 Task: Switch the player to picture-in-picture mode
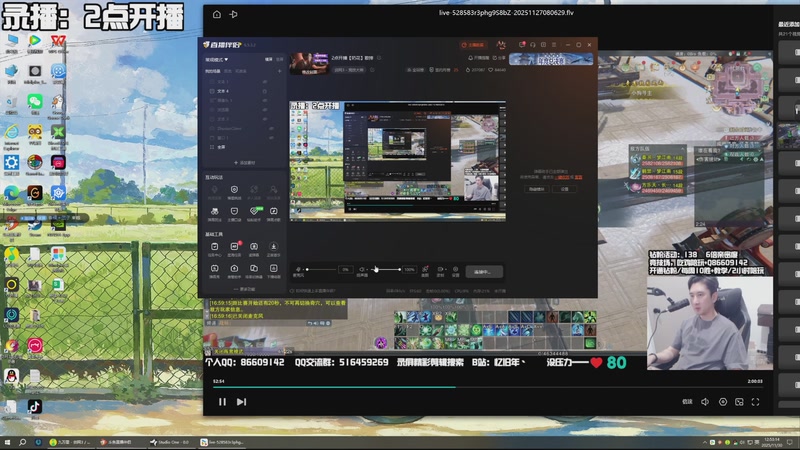pyautogui.click(x=739, y=402)
